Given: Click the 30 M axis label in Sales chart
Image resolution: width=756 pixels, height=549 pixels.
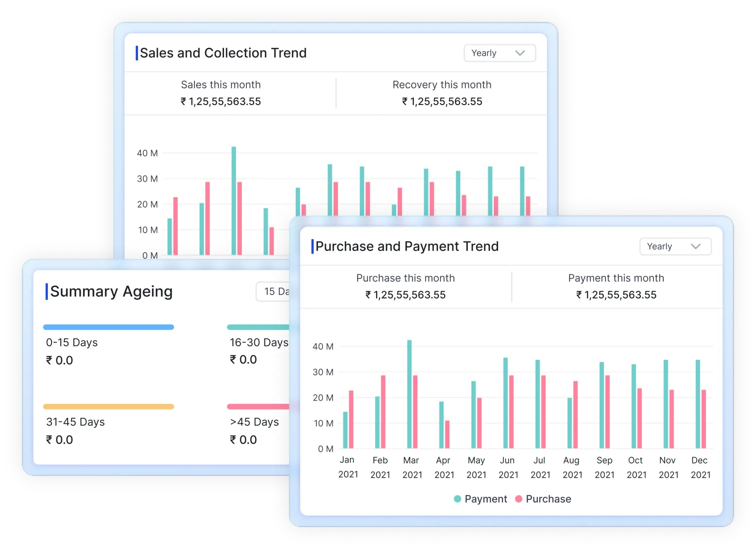Looking at the screenshot, I should (x=147, y=179).
